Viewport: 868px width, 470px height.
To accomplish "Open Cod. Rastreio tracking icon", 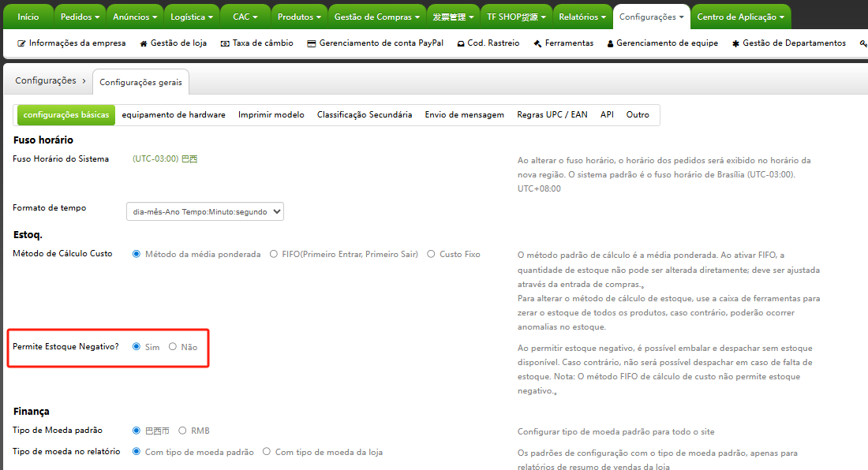I will 460,43.
